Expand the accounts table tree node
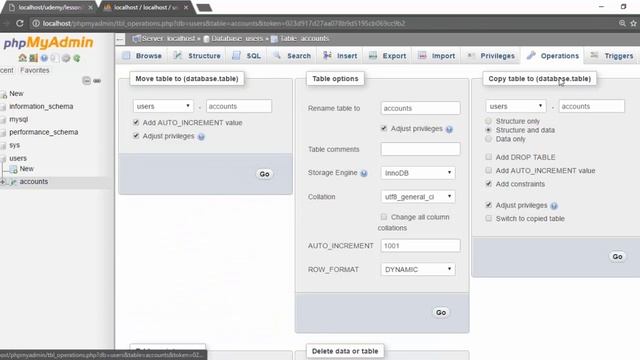 pos(3,182)
